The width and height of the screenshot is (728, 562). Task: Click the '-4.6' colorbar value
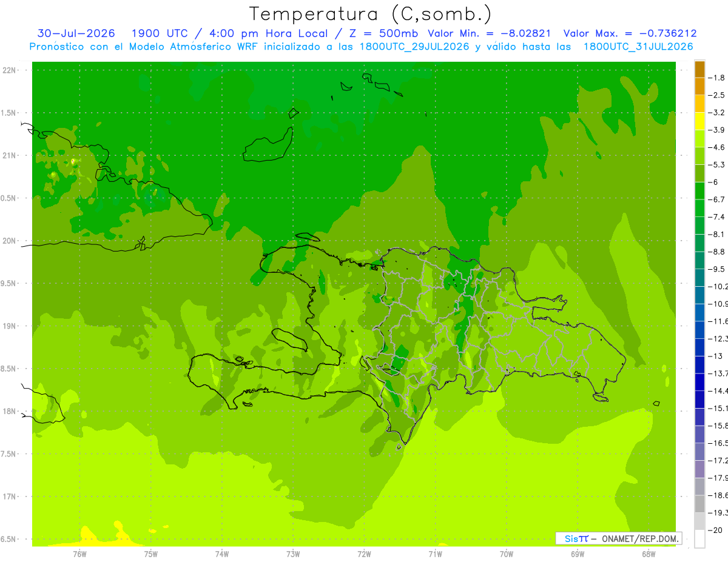tap(718, 147)
